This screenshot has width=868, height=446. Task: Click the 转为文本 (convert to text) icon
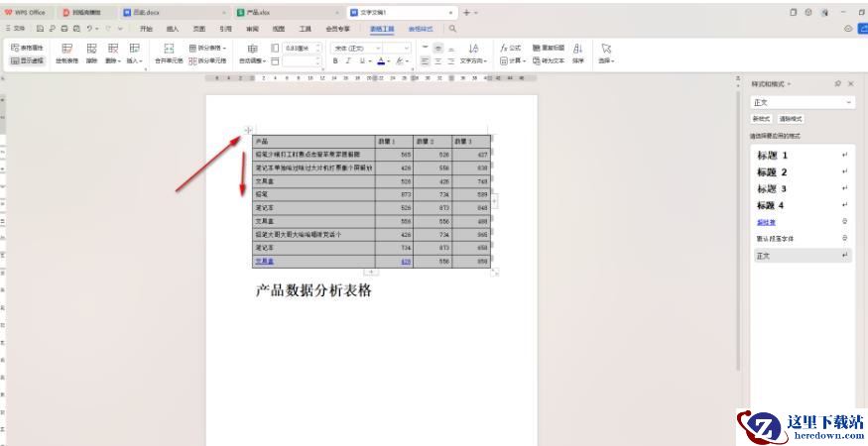tap(549, 60)
